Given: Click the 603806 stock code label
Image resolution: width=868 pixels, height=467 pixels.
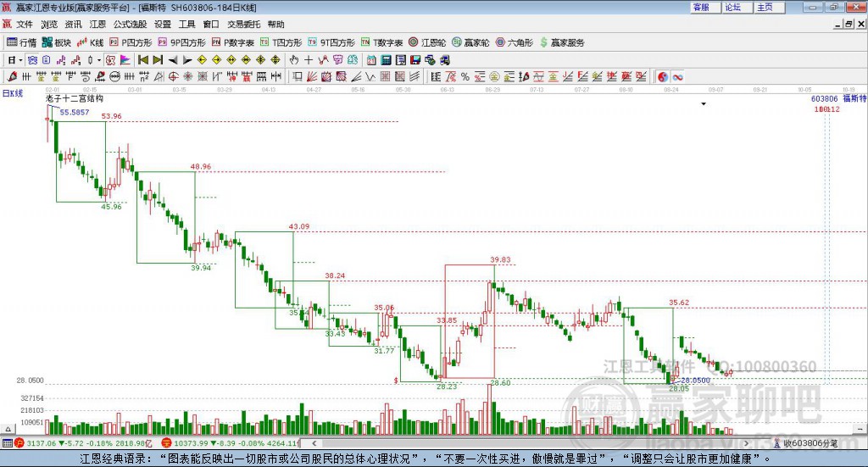Looking at the screenshot, I should point(824,98).
